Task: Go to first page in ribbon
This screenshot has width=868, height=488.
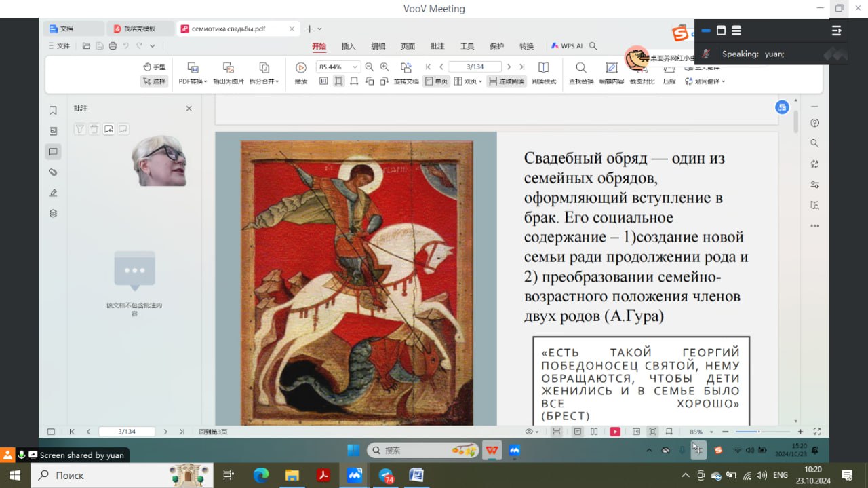Action: tap(428, 67)
